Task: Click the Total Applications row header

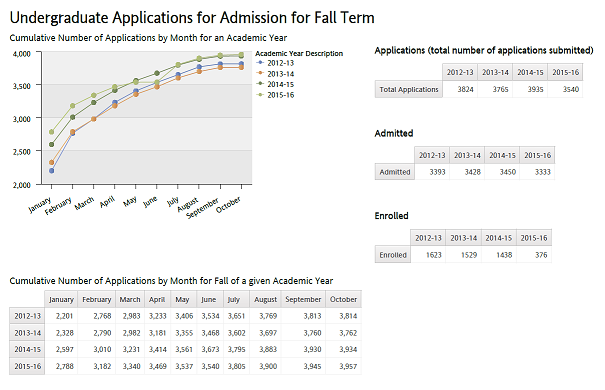Action: (x=409, y=89)
